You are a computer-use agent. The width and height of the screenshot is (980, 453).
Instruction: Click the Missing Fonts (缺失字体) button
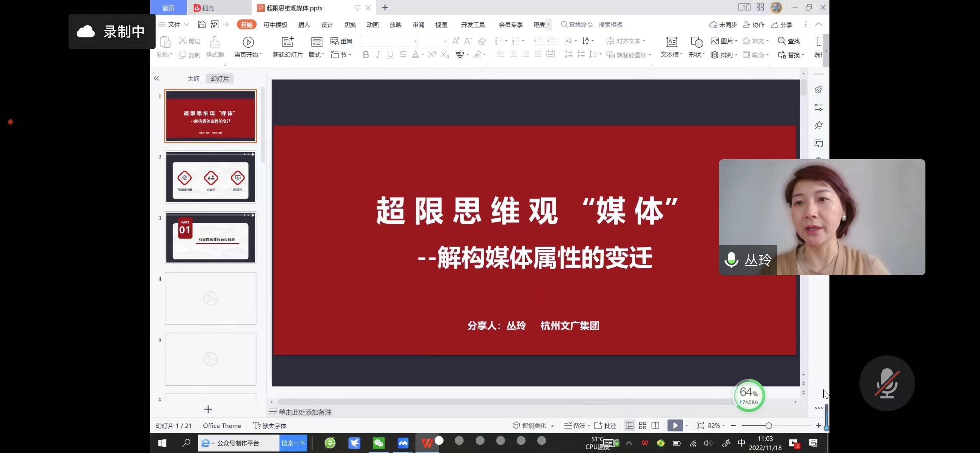pyautogui.click(x=270, y=426)
